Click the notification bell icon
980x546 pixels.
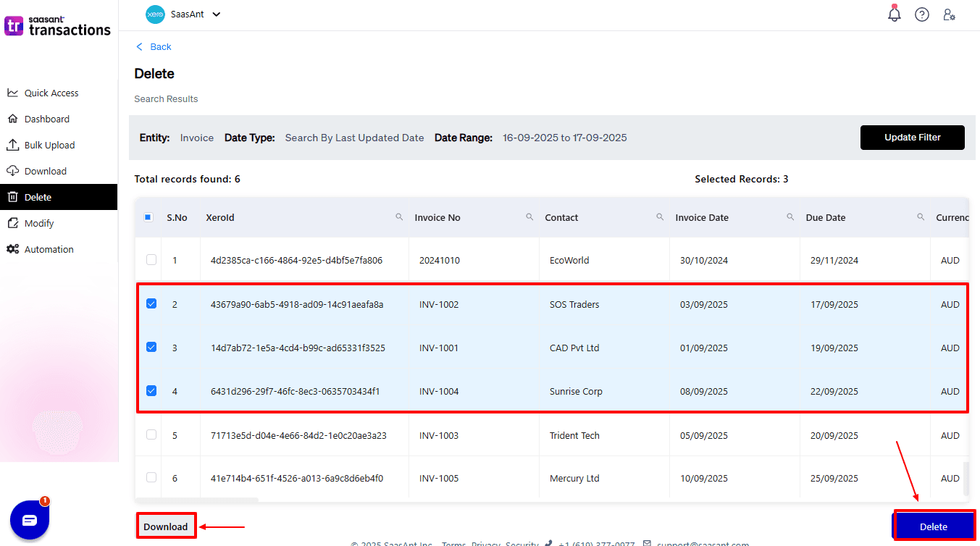coord(895,14)
